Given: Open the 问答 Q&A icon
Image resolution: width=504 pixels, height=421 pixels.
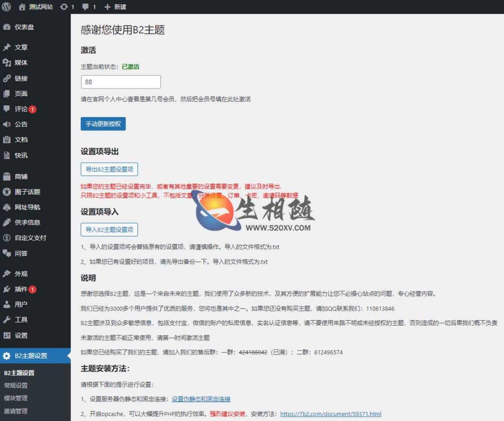Looking at the screenshot, I should (x=7, y=253).
